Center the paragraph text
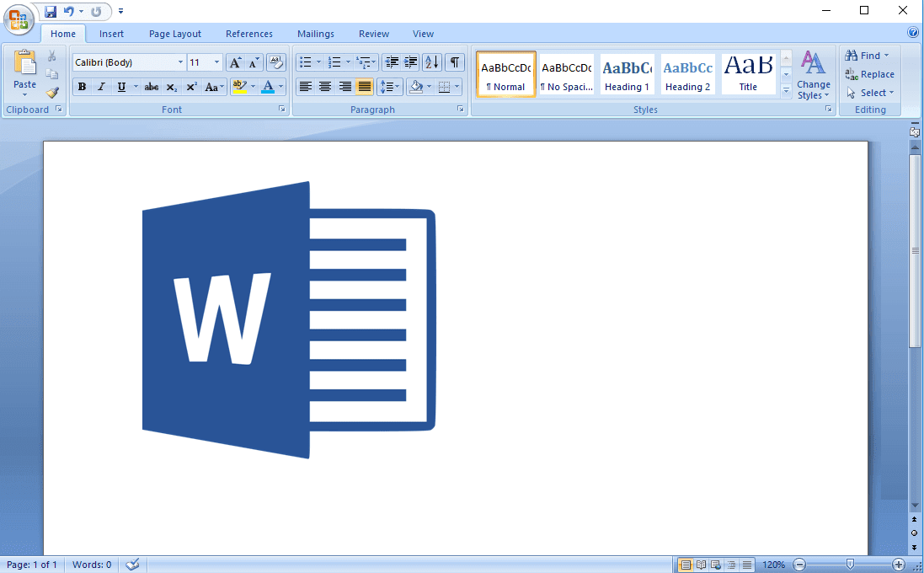924x573 pixels. click(x=324, y=87)
